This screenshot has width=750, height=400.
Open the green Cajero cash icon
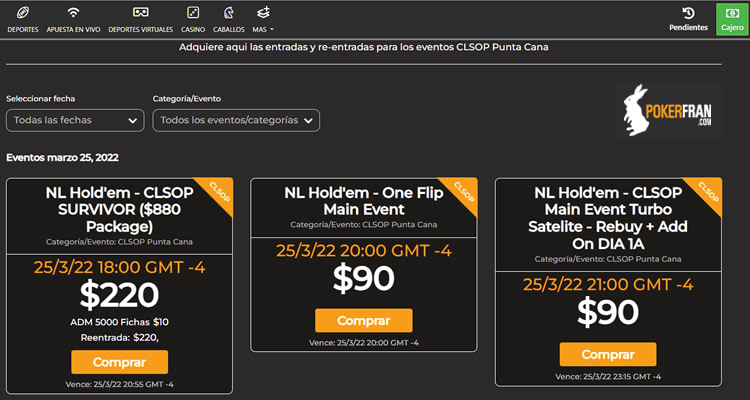732,13
